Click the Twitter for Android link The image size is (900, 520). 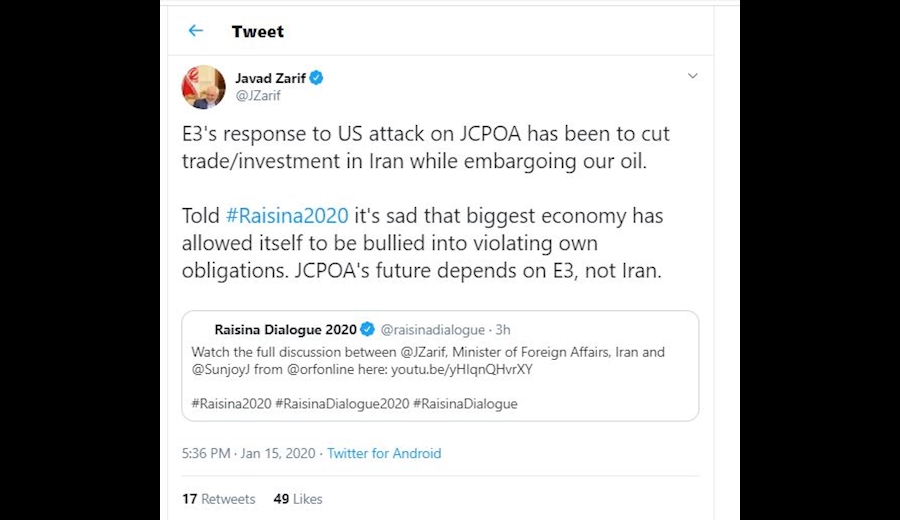[x=384, y=453]
